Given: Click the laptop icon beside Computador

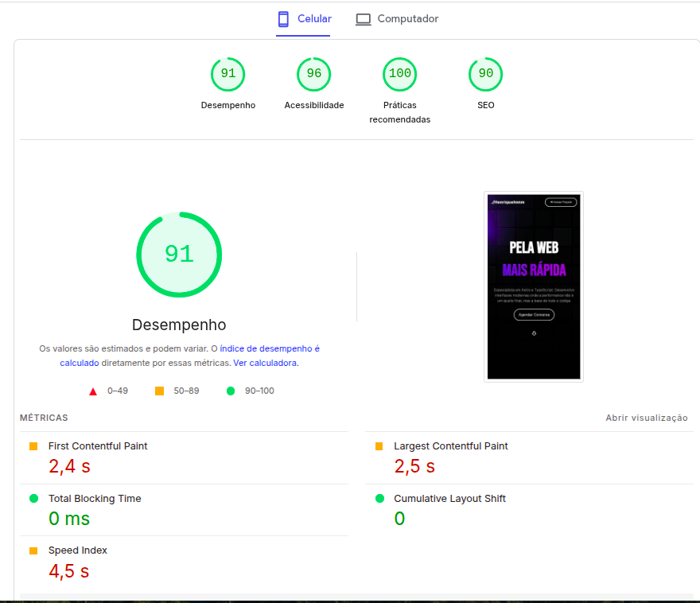Looking at the screenshot, I should (364, 19).
